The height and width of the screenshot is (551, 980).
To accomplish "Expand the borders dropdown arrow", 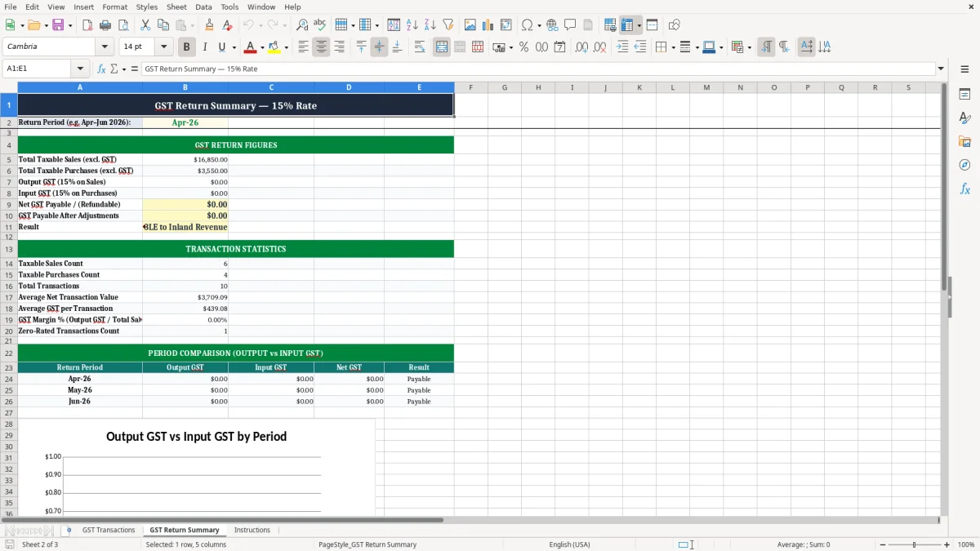I will 673,47.
